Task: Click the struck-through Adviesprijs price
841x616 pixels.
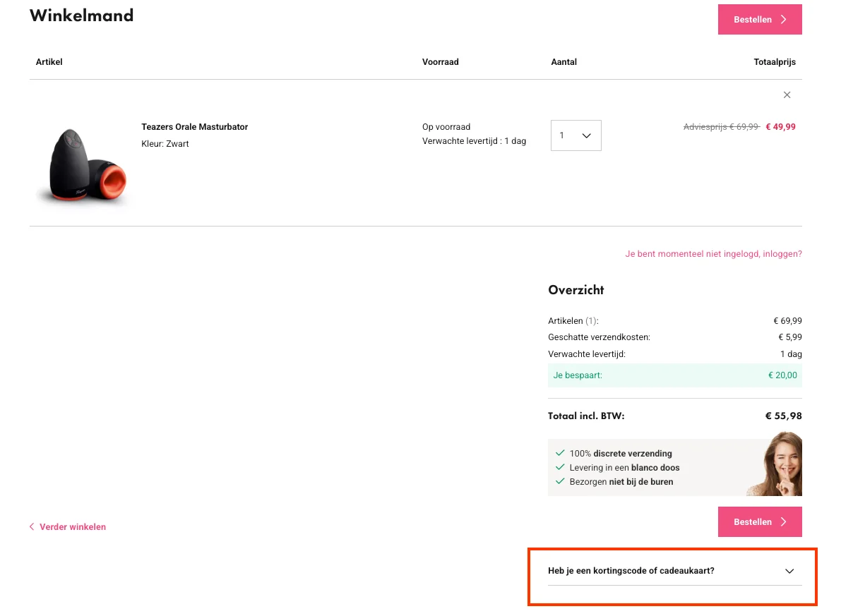Action: pyautogui.click(x=722, y=126)
